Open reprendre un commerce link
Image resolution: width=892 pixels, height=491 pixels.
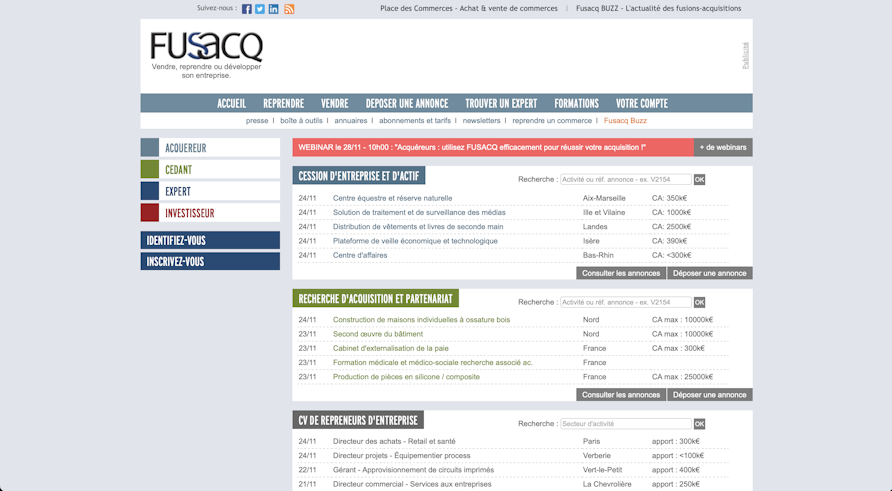[x=552, y=121]
